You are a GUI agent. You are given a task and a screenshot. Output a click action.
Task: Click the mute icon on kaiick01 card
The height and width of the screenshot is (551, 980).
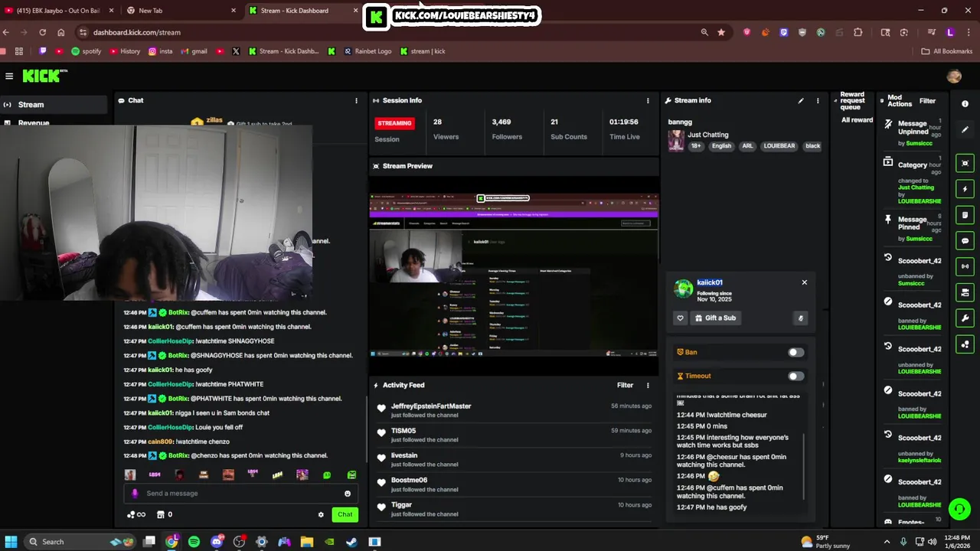[800, 318]
